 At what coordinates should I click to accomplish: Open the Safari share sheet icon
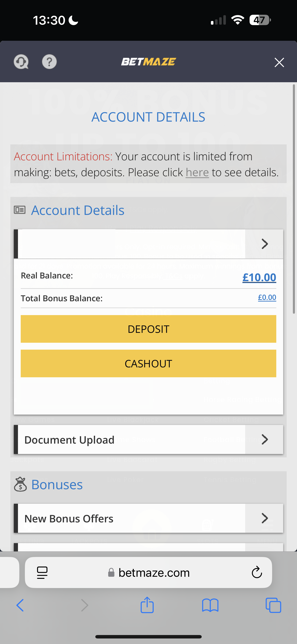pyautogui.click(x=147, y=605)
